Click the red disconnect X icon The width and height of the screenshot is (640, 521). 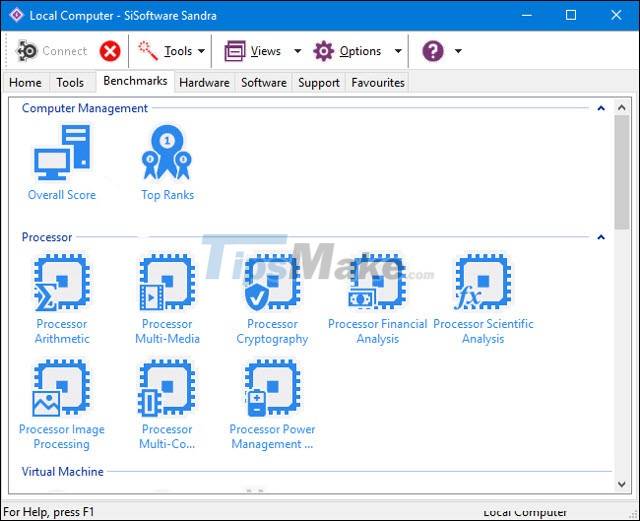pos(110,51)
